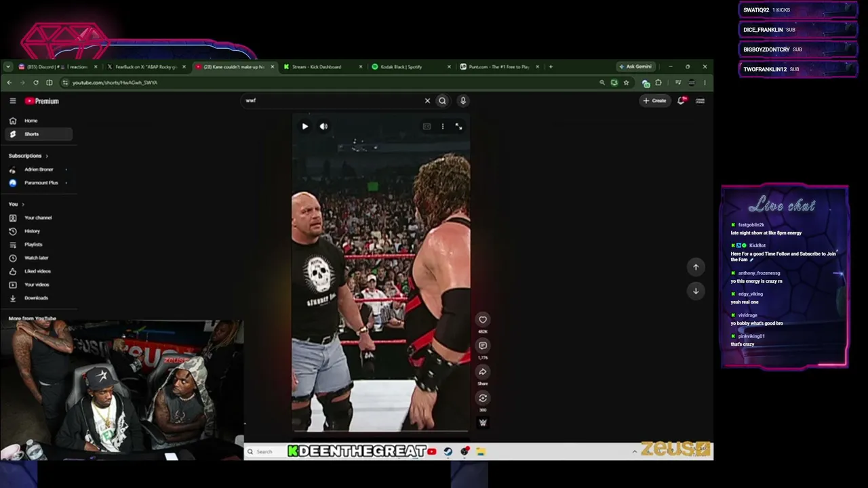Screen dimensions: 868x488
Task: Go to the next Short
Action: tap(696, 291)
